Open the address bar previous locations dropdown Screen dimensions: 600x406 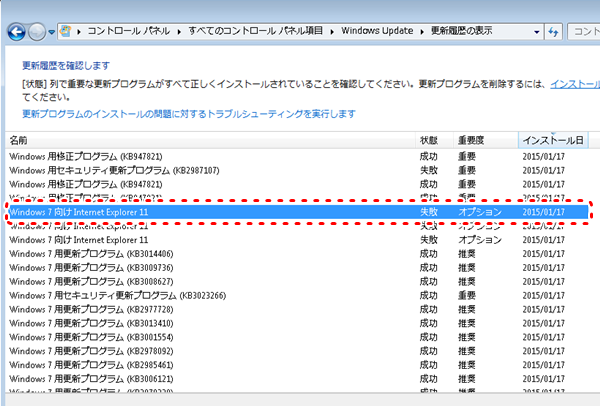coord(536,32)
